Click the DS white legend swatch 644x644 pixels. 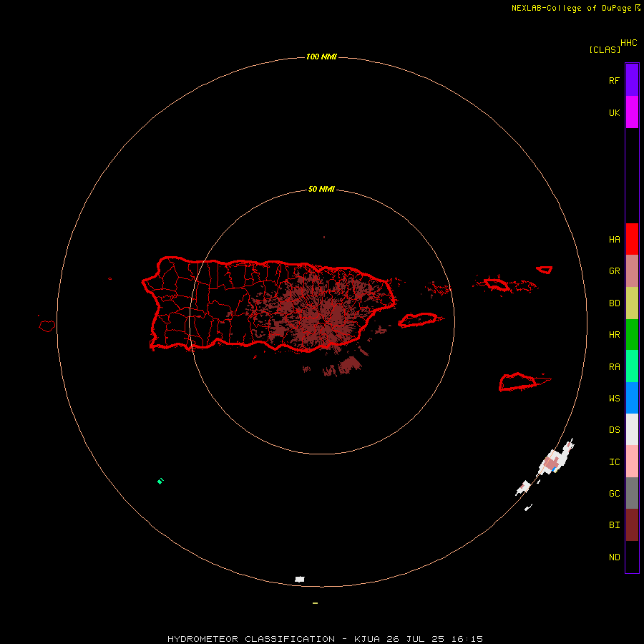(x=632, y=429)
